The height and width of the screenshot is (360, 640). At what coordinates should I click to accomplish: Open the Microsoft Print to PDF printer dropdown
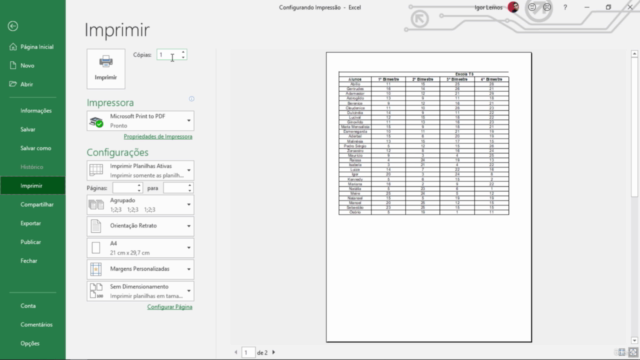click(189, 121)
